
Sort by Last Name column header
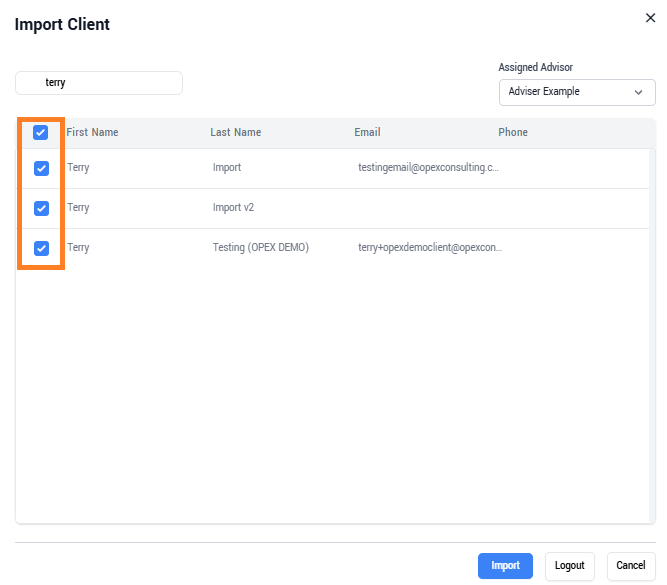point(236,132)
